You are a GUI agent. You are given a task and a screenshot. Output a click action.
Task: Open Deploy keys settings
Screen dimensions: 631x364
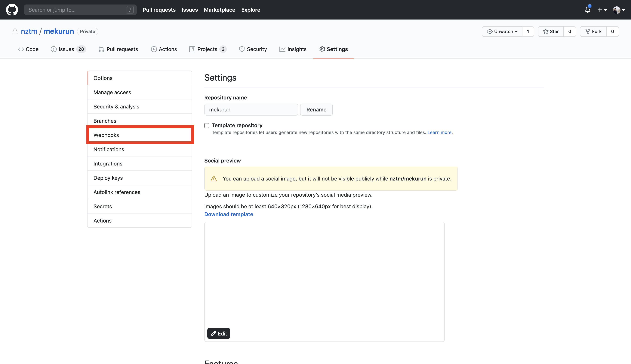pos(140,178)
